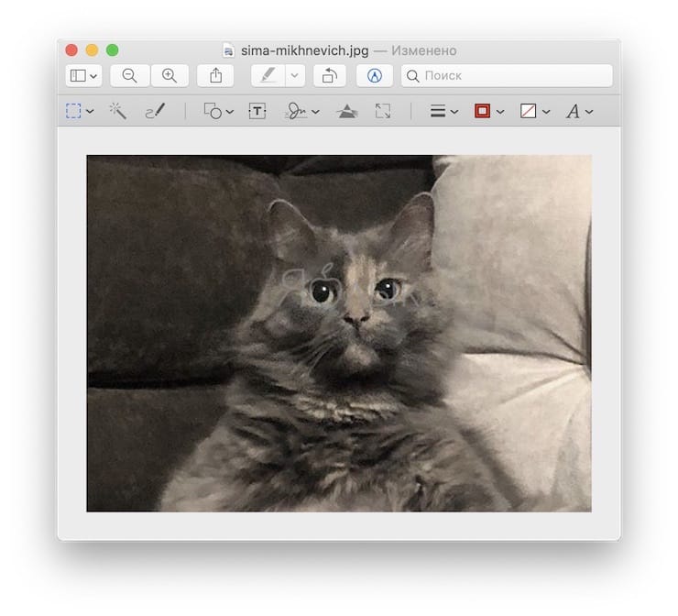The width and height of the screenshot is (678, 616).
Task: Expand fill color dropdown chevron
Action: click(546, 112)
